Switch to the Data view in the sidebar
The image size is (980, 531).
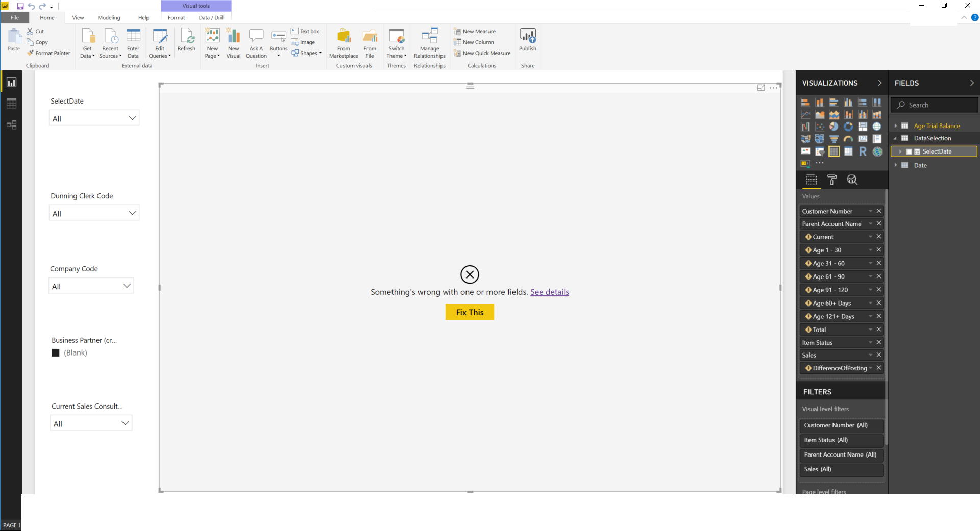11,104
